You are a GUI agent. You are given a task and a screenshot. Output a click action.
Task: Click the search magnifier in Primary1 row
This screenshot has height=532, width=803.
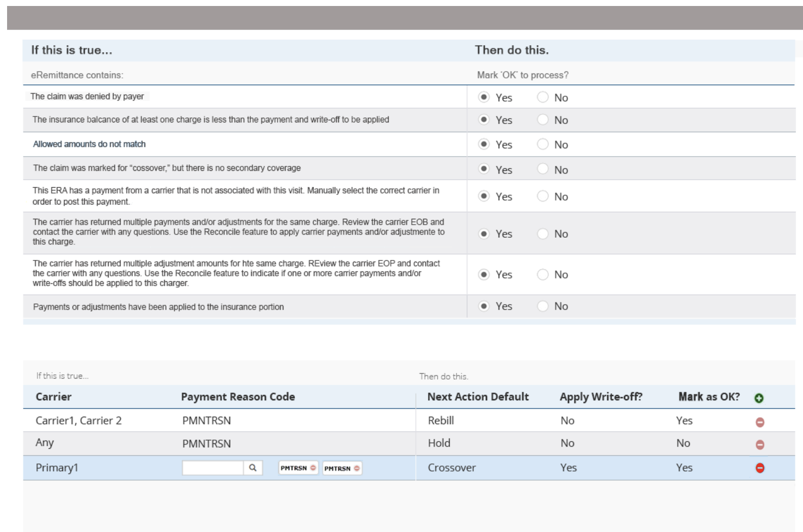253,468
